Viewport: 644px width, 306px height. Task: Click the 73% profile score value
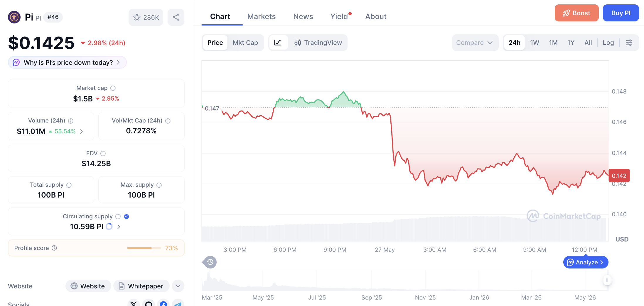(171, 248)
